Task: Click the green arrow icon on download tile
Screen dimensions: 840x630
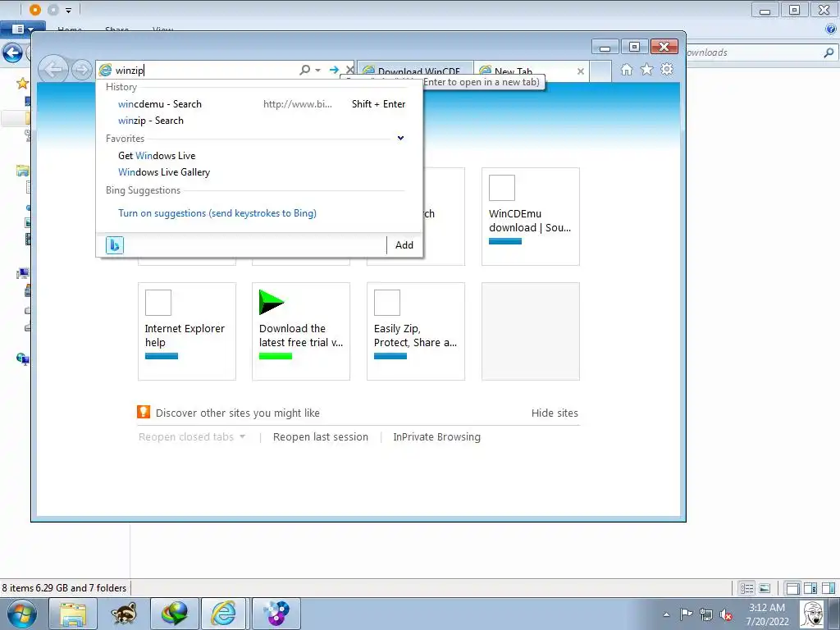Action: pyautogui.click(x=271, y=303)
